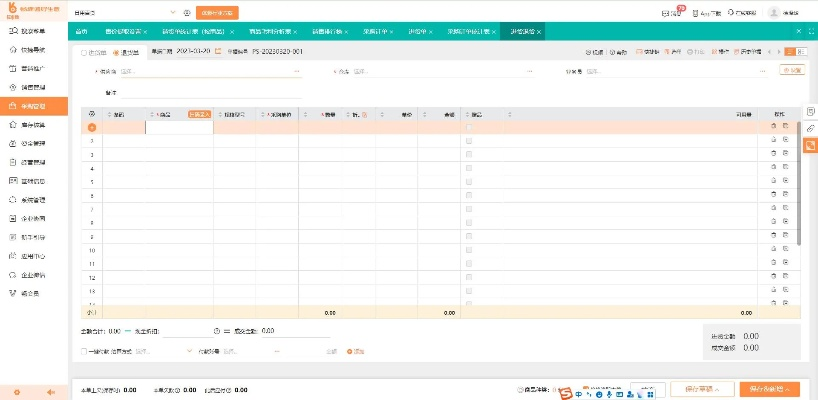Open the paperclip attachment icon on right edge
The width and height of the screenshot is (818, 400).
pos(811,128)
